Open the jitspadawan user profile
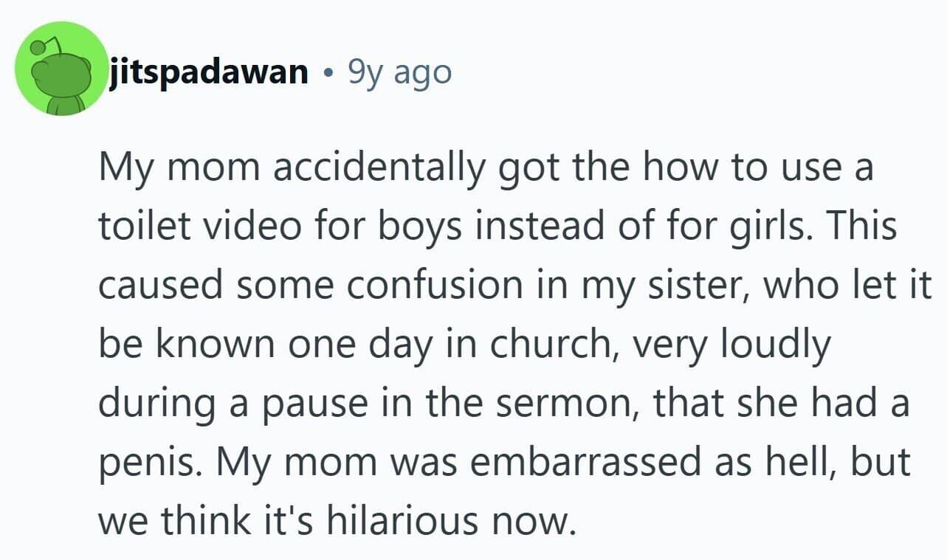The image size is (947, 560). [209, 72]
